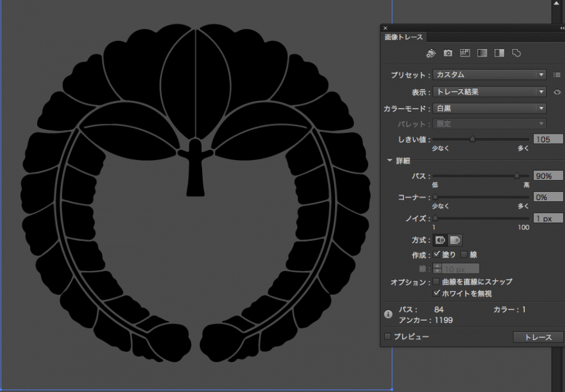Click the ノイズ slider handle

click(x=435, y=218)
